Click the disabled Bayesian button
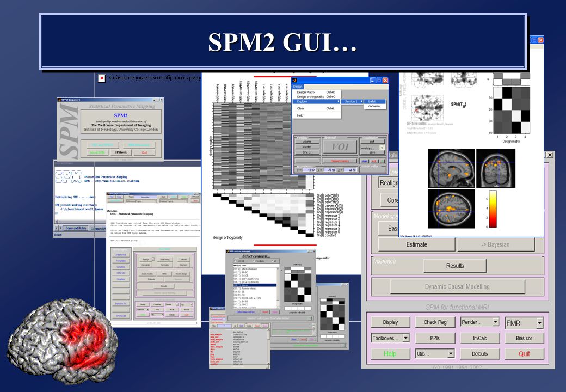 point(495,244)
